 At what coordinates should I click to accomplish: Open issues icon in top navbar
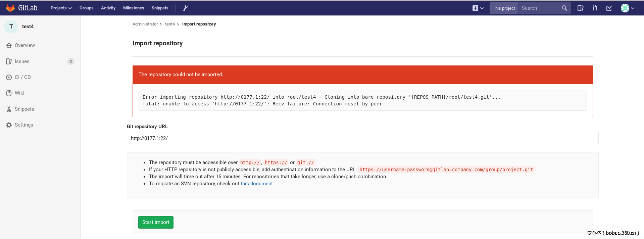click(580, 8)
